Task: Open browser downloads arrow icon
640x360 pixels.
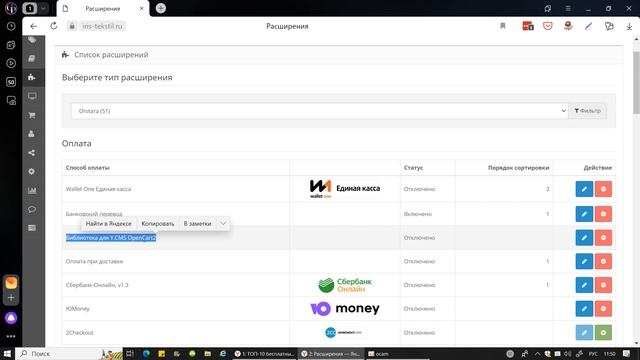Action: pos(629,26)
